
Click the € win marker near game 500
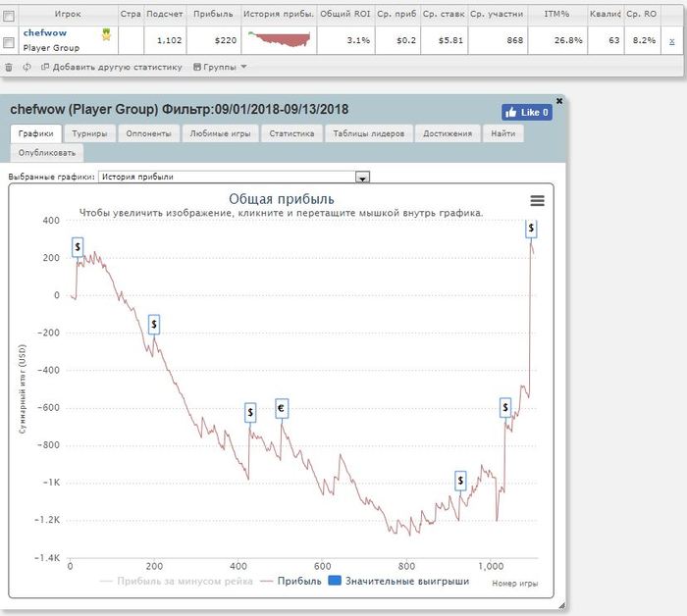click(282, 408)
